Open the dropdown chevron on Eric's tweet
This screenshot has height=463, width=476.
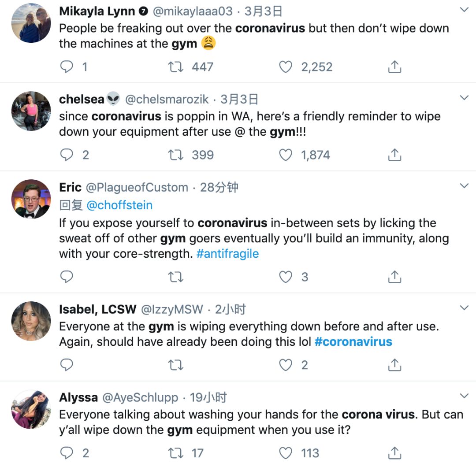click(464, 186)
